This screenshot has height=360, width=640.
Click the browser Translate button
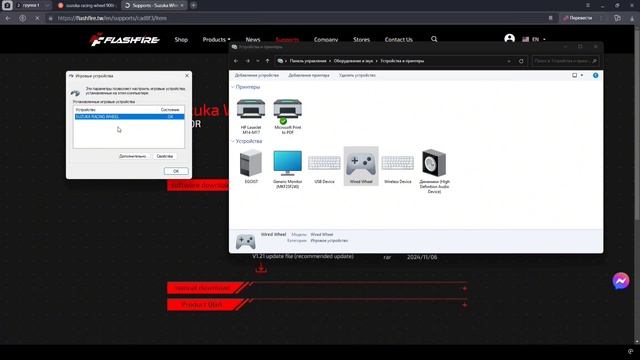click(x=578, y=18)
